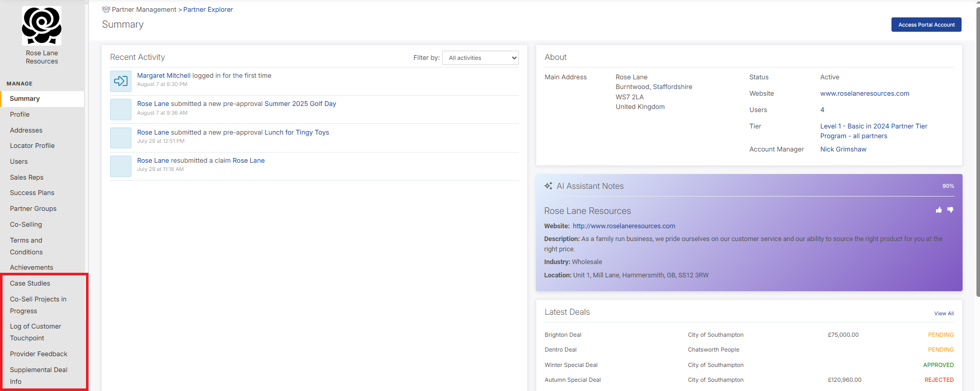Click the '90%' confidence value
The width and height of the screenshot is (980, 391).
click(948, 186)
